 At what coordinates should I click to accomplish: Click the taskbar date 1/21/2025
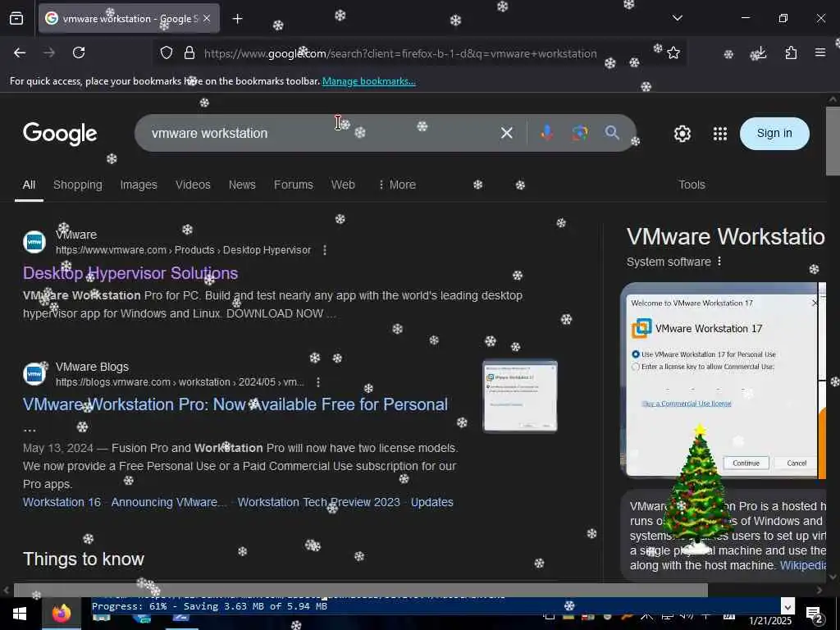click(x=769, y=621)
